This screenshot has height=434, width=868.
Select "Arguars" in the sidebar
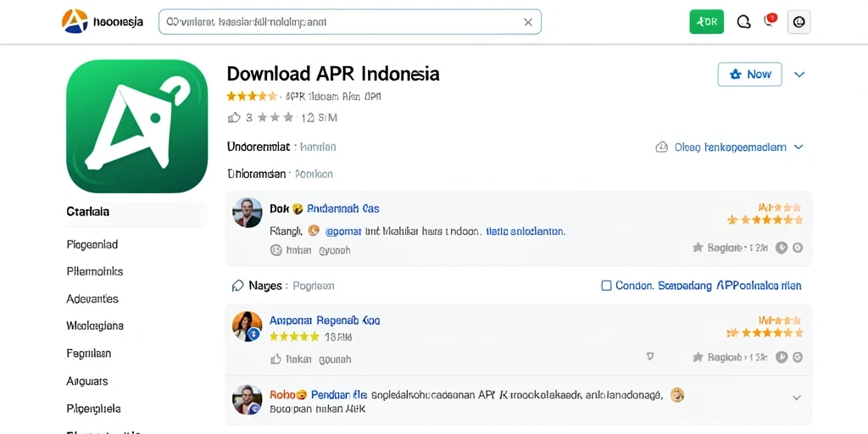click(87, 381)
